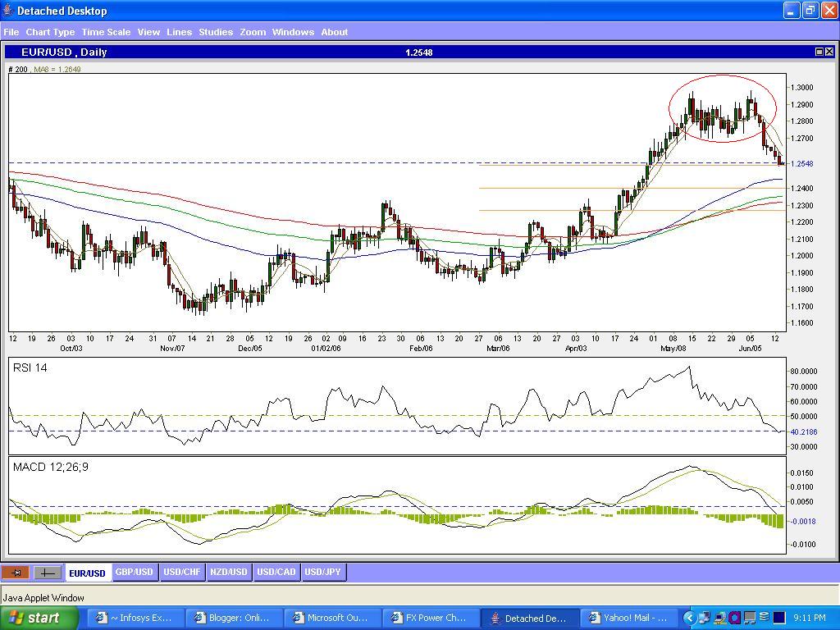Switch to the USD/JPY tab
Viewport: 840px width, 630px height.
[x=322, y=572]
